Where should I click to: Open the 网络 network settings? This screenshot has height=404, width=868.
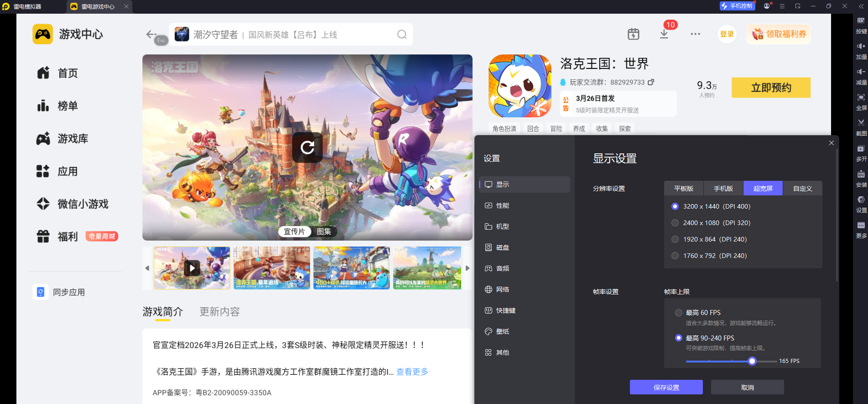pos(525,289)
